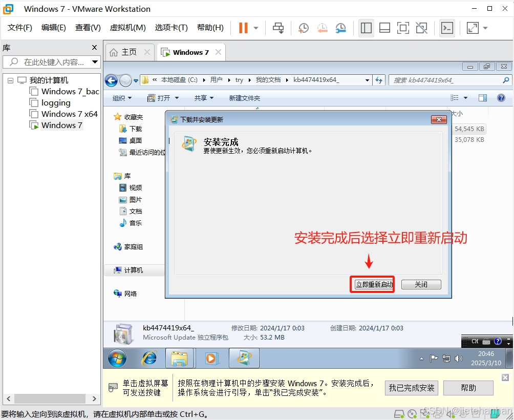Click Explorer forward navigation button
Screen dimensions: 514x420
(125, 80)
